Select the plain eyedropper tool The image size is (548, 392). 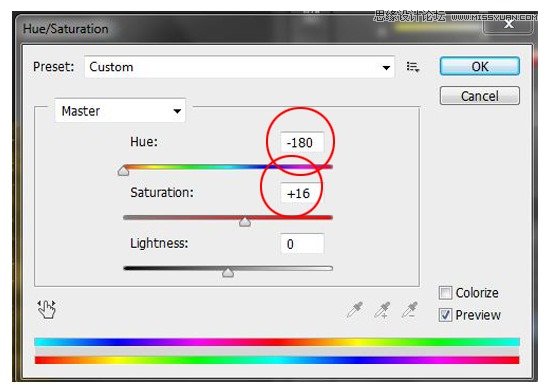pyautogui.click(x=354, y=310)
